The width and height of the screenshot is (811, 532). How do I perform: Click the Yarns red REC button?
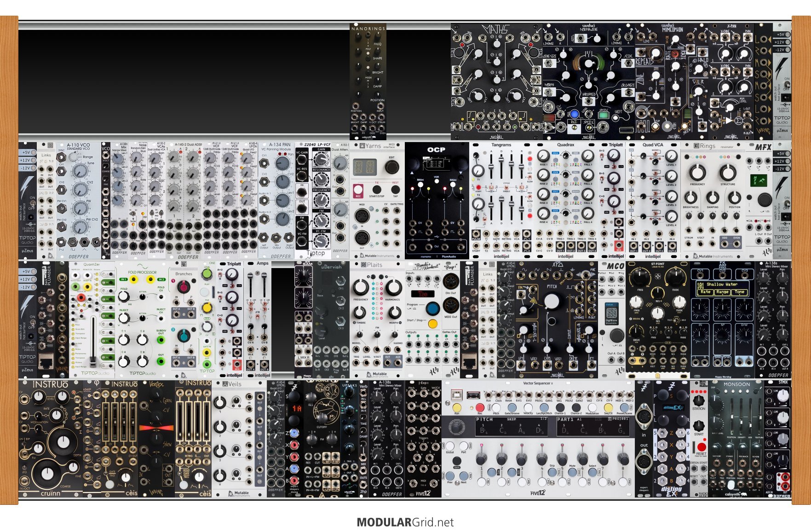click(x=358, y=190)
